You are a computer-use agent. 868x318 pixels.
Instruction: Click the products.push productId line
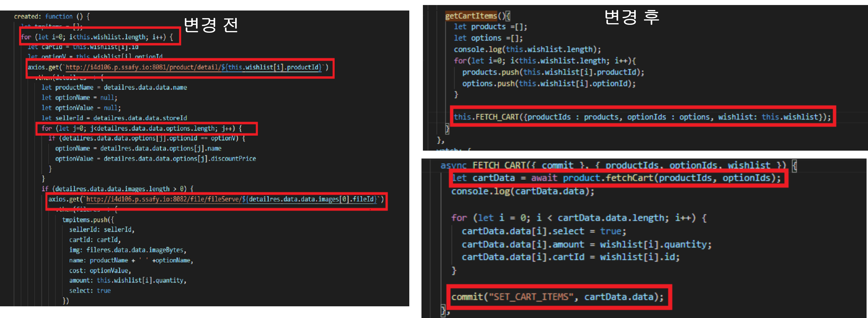[x=553, y=72]
